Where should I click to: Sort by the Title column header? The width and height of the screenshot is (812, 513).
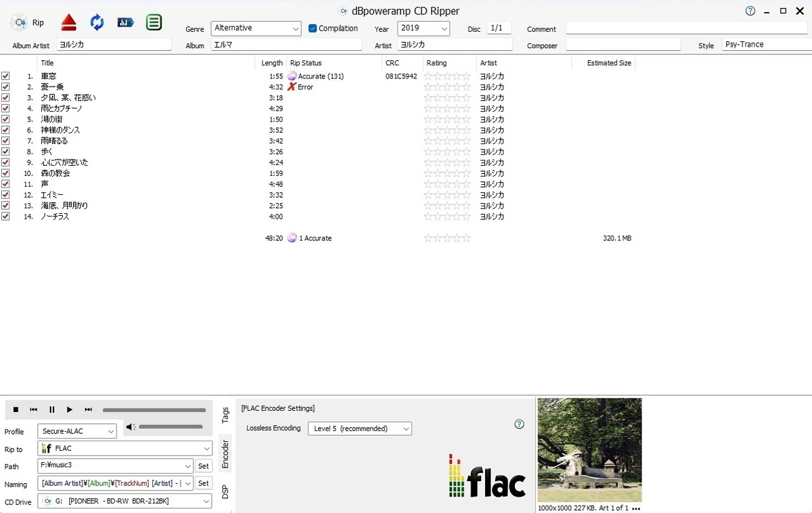[x=47, y=63]
